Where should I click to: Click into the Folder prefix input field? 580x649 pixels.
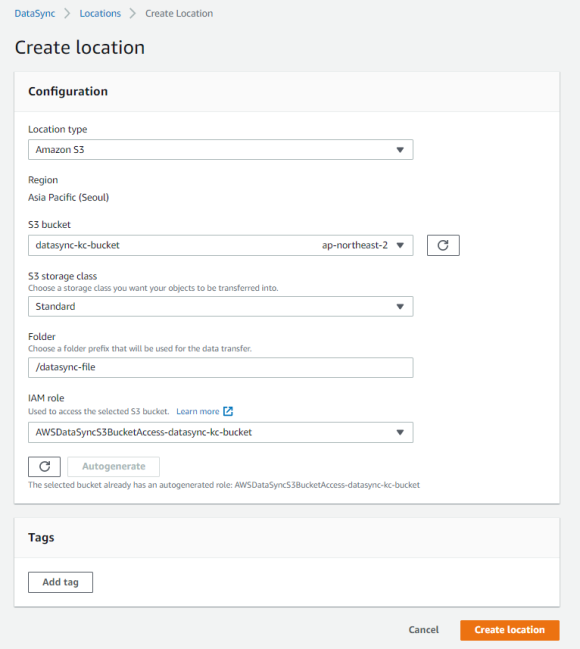[x=221, y=368]
